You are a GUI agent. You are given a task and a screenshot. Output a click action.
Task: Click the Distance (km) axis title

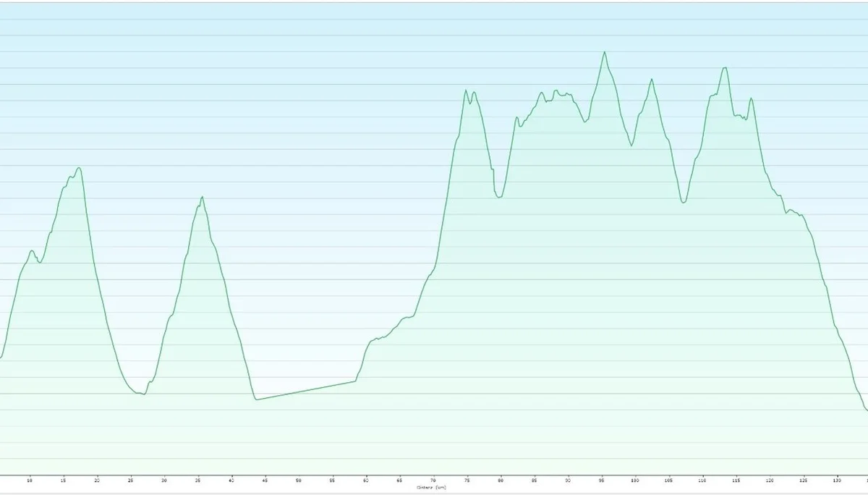(431, 487)
